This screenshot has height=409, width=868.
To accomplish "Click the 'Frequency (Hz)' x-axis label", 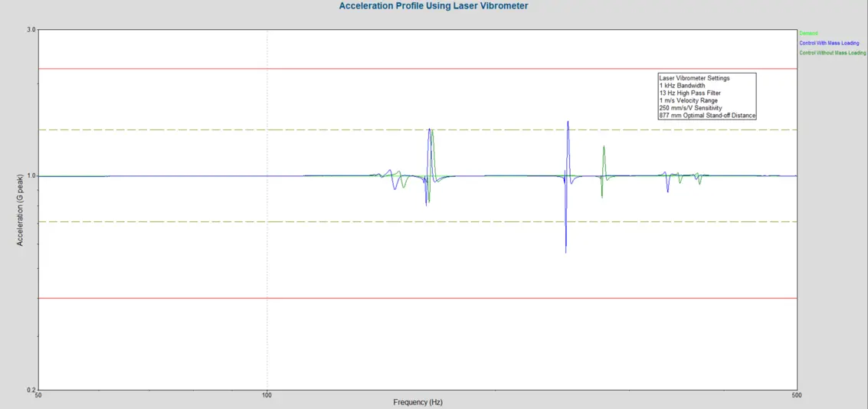I will pyautogui.click(x=418, y=402).
